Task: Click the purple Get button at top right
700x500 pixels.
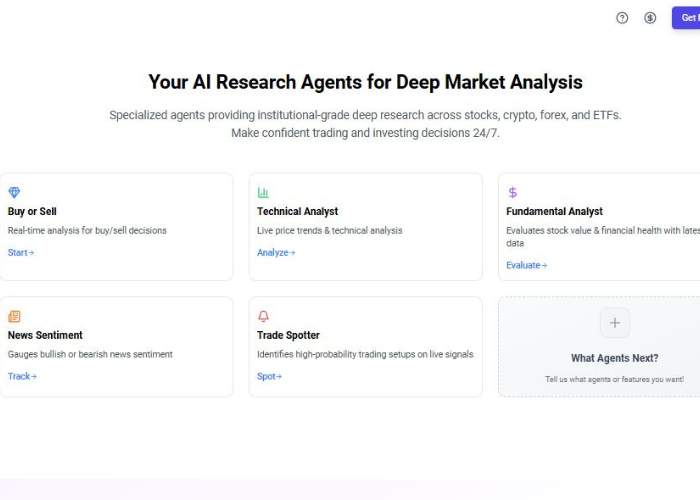Action: click(x=686, y=18)
